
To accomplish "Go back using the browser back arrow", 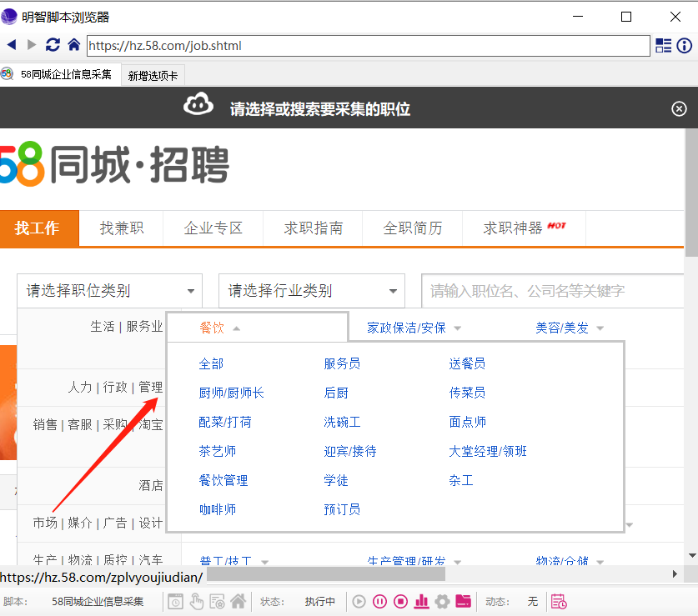I will 12,45.
